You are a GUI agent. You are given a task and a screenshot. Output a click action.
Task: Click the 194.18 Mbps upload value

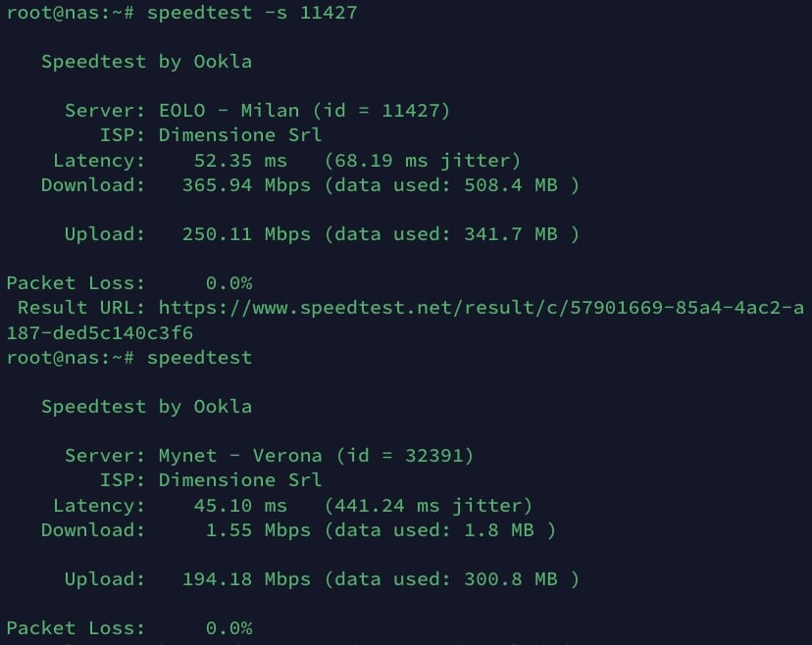(x=246, y=579)
